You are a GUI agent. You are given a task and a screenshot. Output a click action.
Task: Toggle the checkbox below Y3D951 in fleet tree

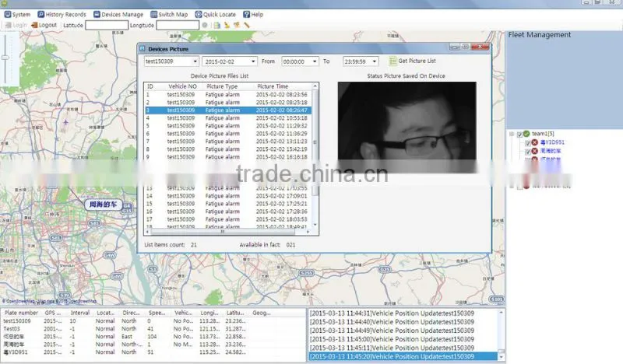point(528,152)
